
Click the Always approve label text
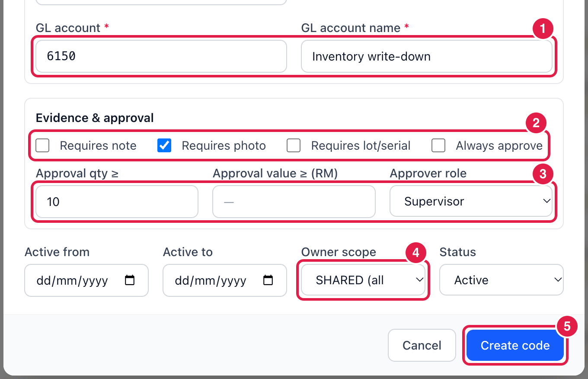pyautogui.click(x=499, y=146)
